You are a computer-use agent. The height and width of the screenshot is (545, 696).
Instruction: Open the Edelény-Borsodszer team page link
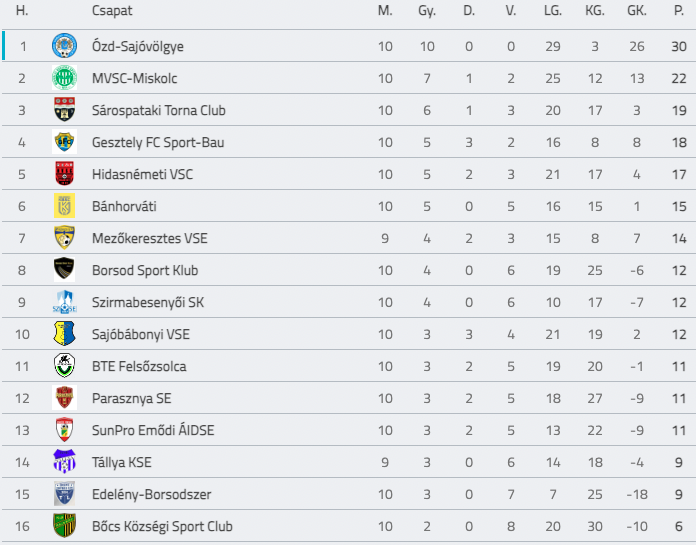151,494
